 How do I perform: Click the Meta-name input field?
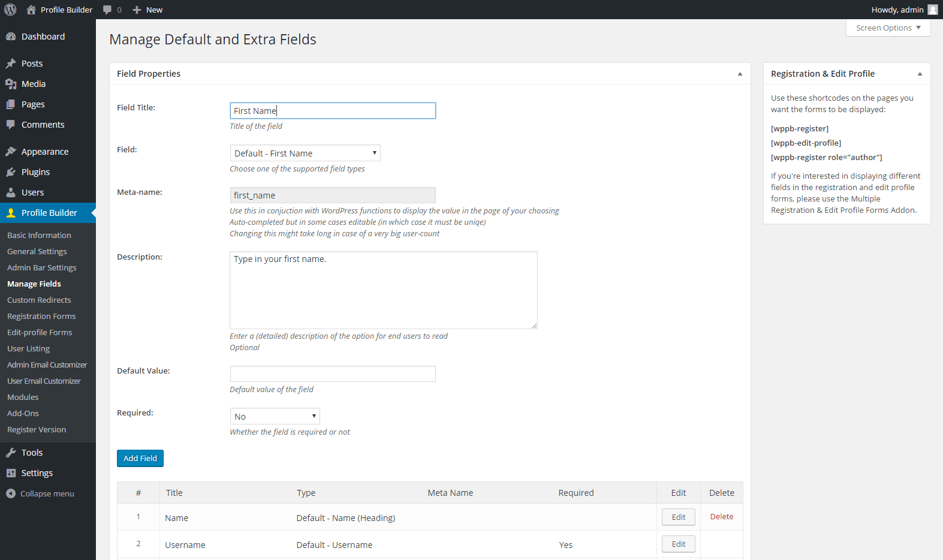point(333,195)
